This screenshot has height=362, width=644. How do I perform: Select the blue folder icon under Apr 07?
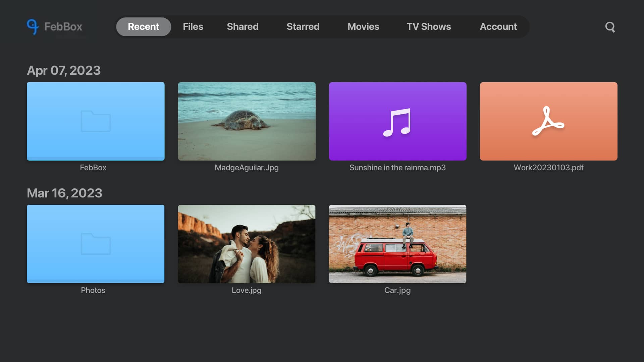click(96, 121)
